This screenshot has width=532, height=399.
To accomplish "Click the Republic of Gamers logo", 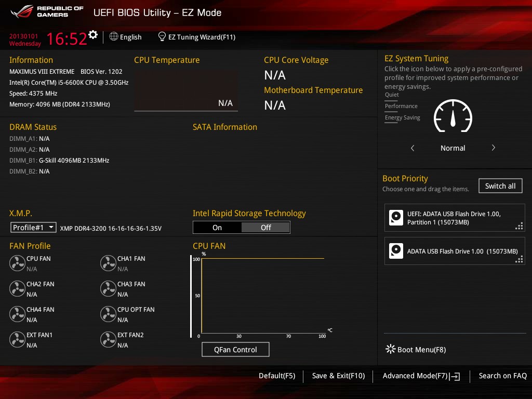I will (x=47, y=11).
